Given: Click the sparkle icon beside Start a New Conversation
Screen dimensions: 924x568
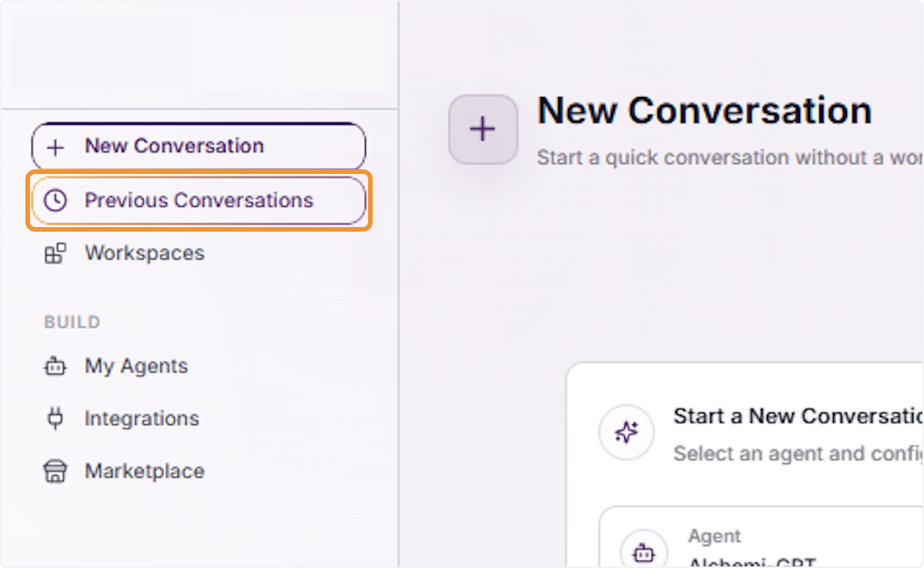Looking at the screenshot, I should (x=627, y=433).
